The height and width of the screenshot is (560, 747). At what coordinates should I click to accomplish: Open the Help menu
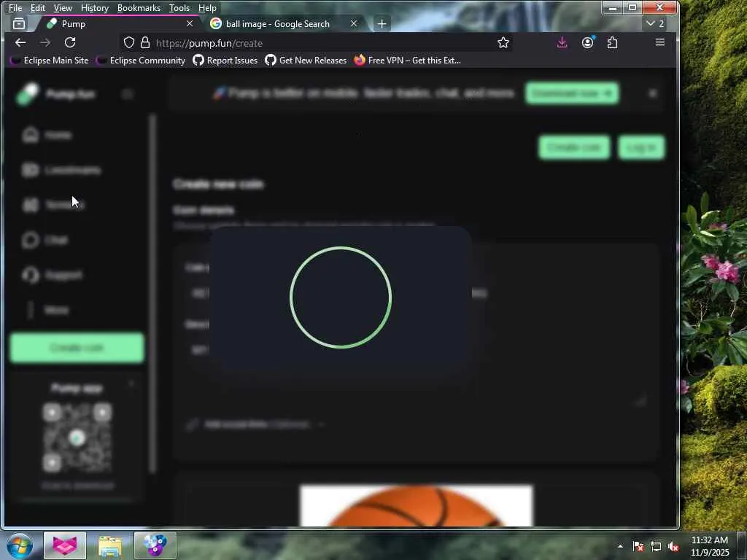coord(207,7)
